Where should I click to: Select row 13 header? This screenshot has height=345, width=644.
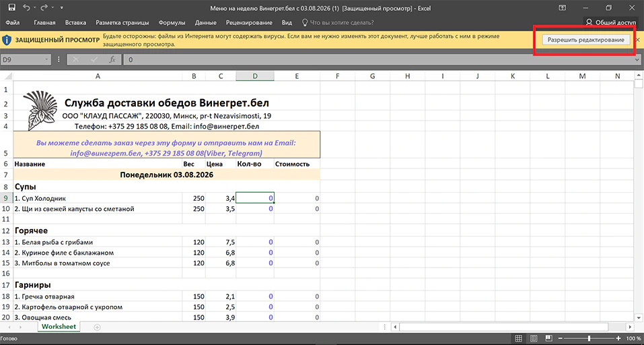[x=6, y=242]
